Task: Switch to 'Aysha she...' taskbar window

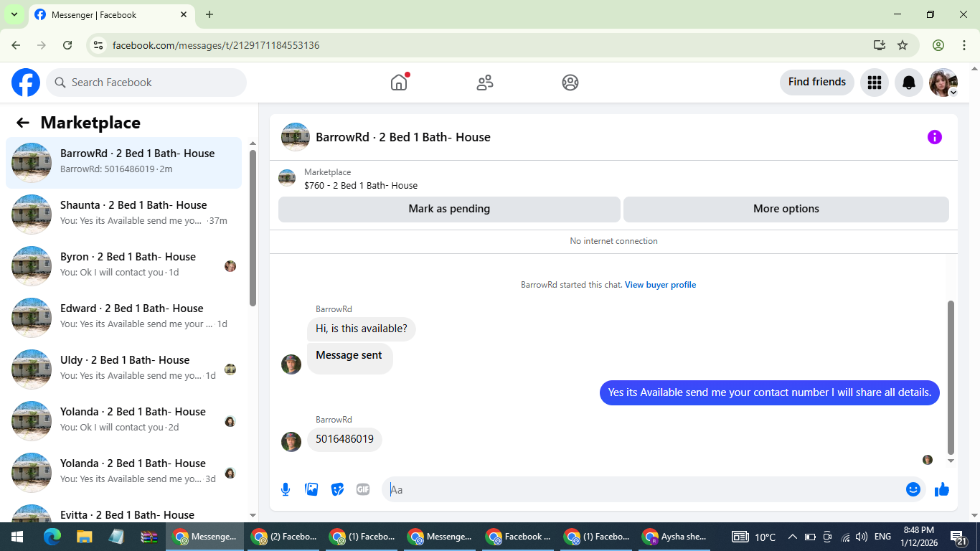Action: 674,537
